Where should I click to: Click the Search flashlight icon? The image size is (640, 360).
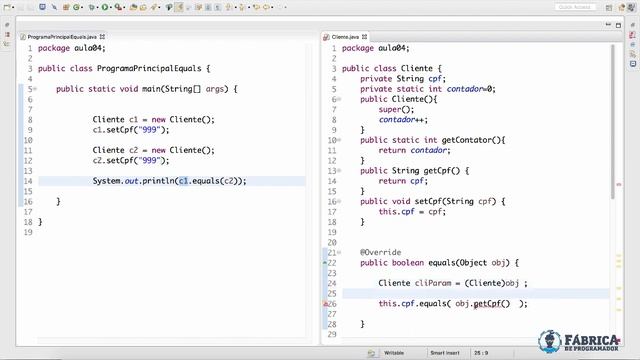(153, 7)
